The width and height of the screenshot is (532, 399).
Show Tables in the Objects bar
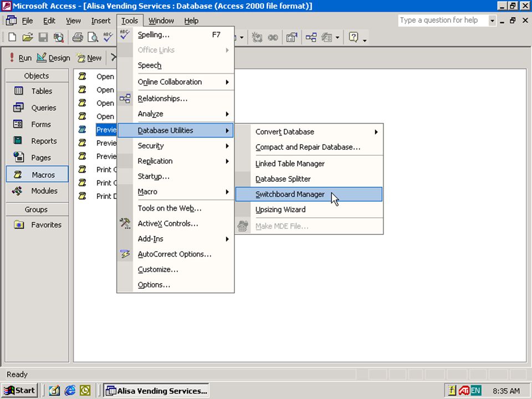coord(37,91)
